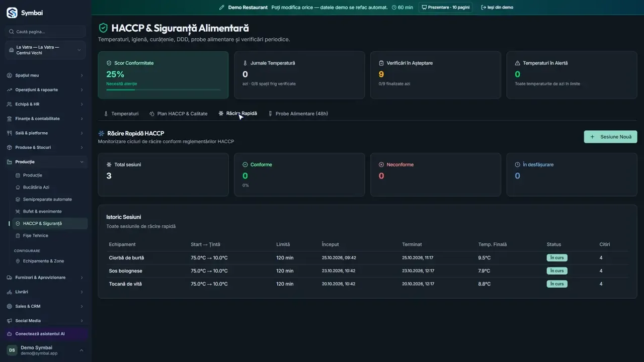Screen dimensions: 644x362
Task: Switch to Plan HACCP & Calitate tab
Action: [179, 114]
